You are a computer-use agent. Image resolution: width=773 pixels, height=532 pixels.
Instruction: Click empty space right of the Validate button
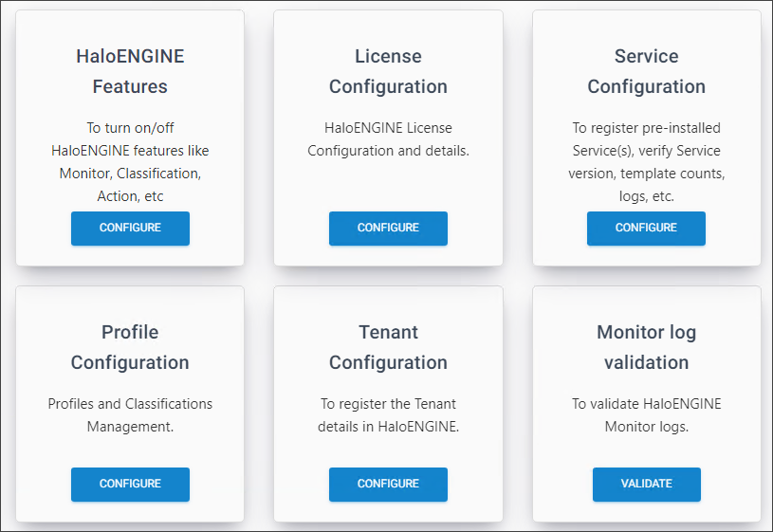point(728,485)
